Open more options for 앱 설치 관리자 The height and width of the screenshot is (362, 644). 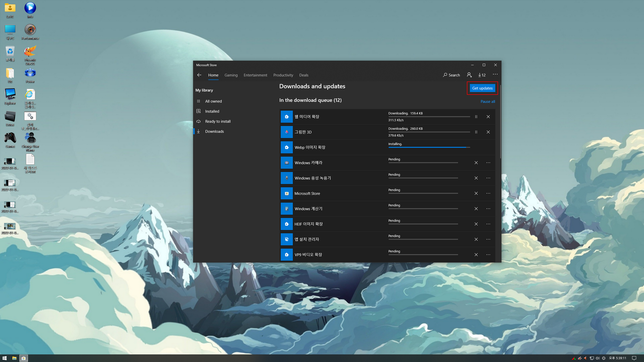(488, 240)
